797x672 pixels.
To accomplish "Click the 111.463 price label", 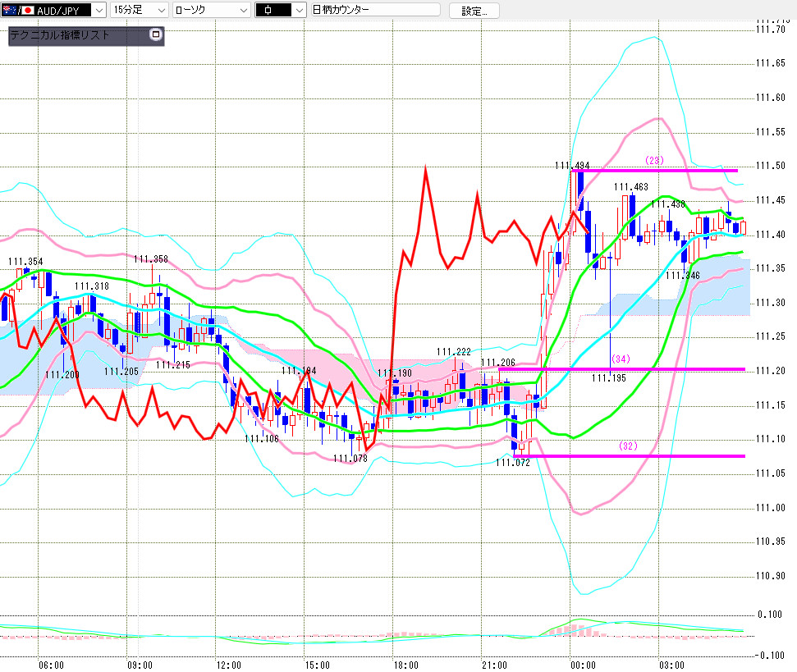I will tap(631, 187).
